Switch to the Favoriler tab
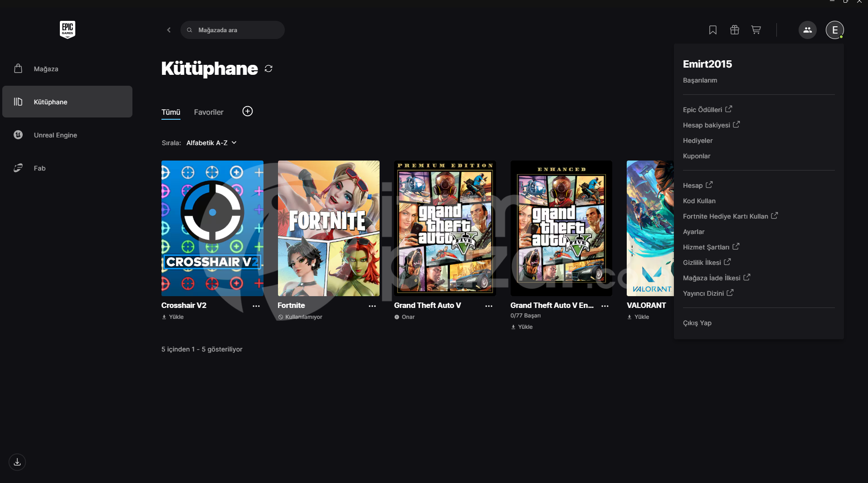This screenshot has width=868, height=483. click(209, 112)
